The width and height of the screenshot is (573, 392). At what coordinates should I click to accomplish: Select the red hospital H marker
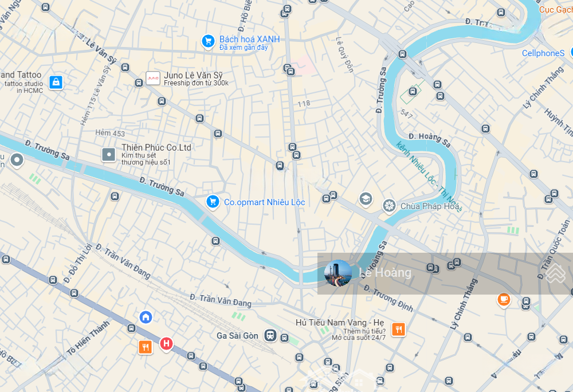(x=166, y=344)
